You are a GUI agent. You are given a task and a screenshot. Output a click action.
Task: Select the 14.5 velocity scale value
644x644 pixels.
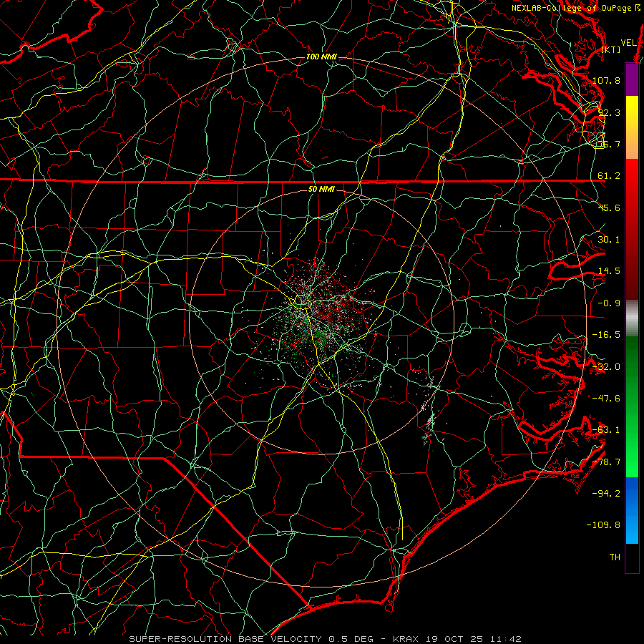(609, 271)
